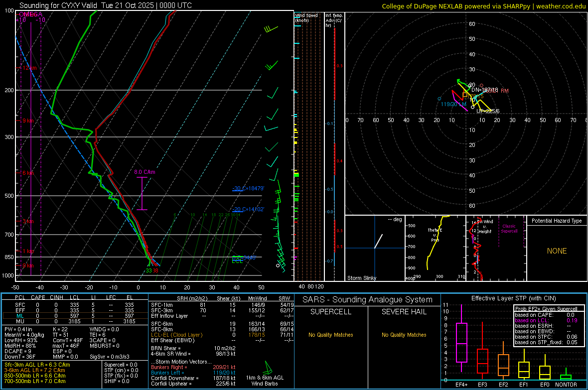Viewport: 588px width, 390px height.
Task: Click the 119/20 LM hodograph label
Action: point(453,104)
